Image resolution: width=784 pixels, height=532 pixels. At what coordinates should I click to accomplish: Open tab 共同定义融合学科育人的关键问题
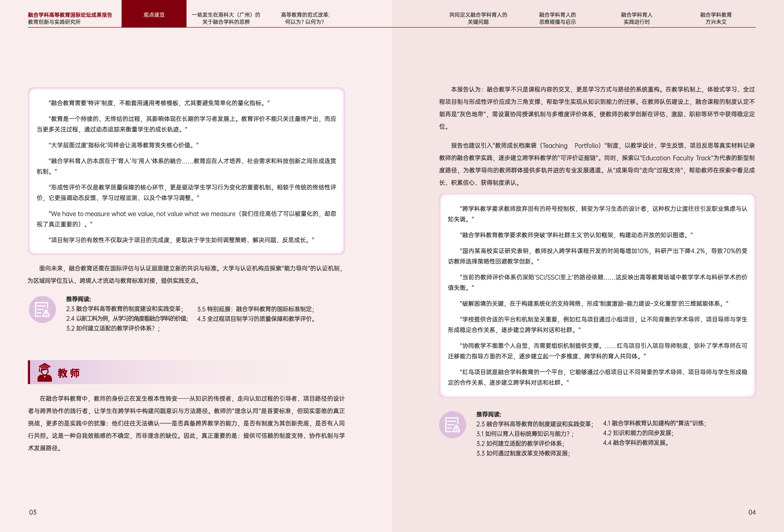click(x=478, y=18)
